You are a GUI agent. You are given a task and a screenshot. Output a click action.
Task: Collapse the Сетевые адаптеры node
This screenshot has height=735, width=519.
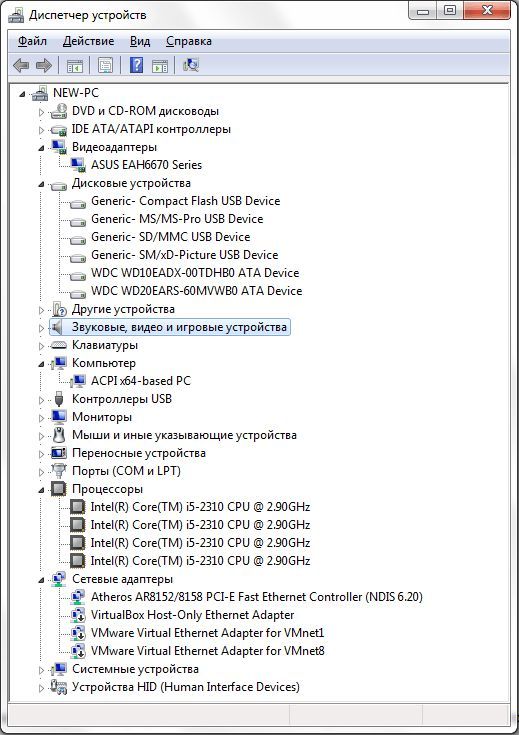(x=41, y=580)
